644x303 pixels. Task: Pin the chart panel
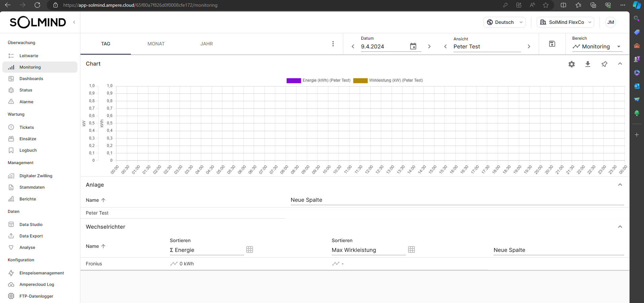[x=604, y=64]
